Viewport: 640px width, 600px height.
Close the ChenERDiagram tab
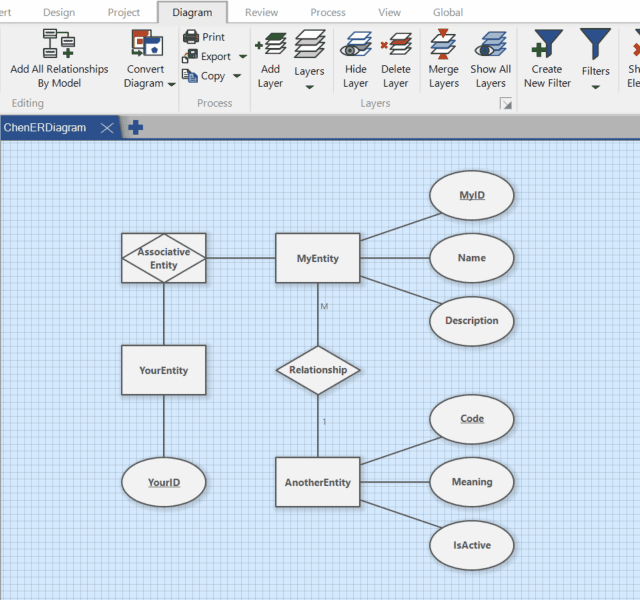pyautogui.click(x=107, y=128)
